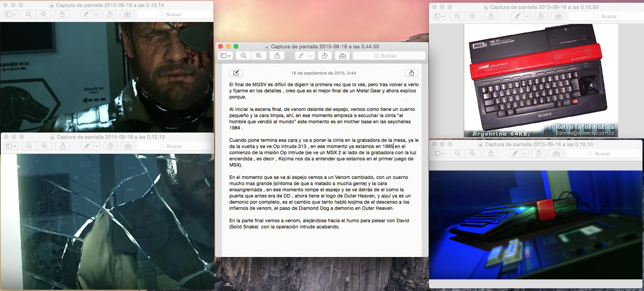Open Markup toolbox in 0.13.14 window
Screen dimensions: 644x291
click(x=127, y=14)
